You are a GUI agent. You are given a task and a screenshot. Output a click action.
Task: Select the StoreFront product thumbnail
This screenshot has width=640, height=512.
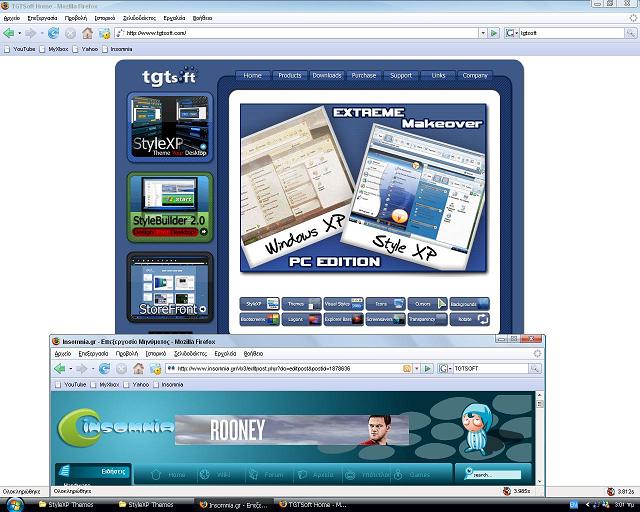170,287
